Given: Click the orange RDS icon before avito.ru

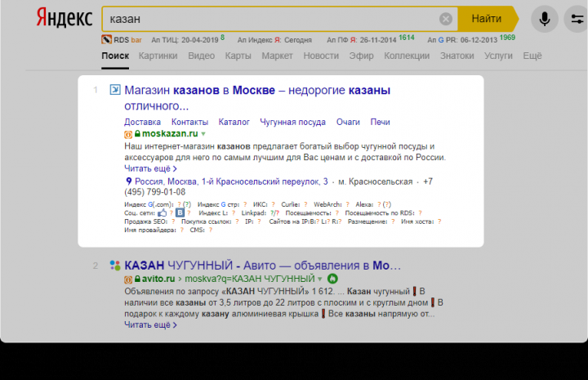Looking at the screenshot, I should (128, 279).
